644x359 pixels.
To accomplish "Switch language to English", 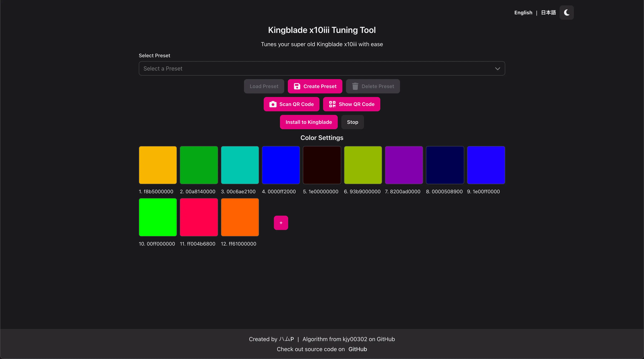I will pyautogui.click(x=523, y=13).
